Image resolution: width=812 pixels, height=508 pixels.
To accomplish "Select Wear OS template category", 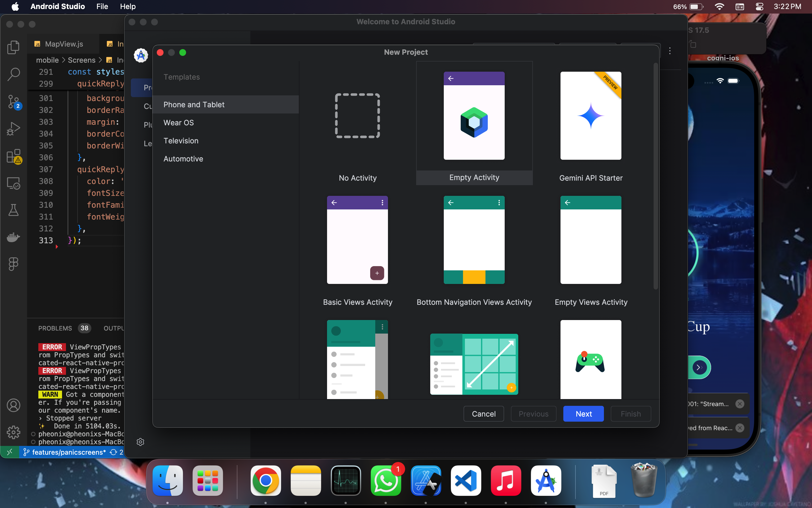I will point(226,123).
